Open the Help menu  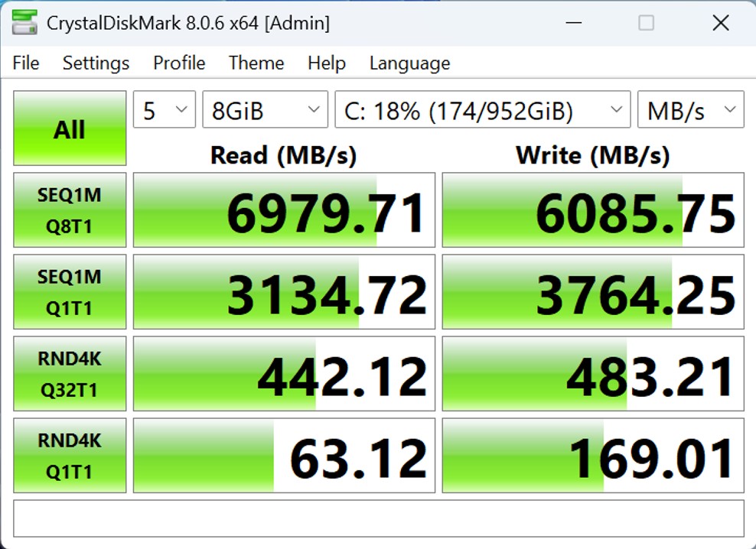326,63
